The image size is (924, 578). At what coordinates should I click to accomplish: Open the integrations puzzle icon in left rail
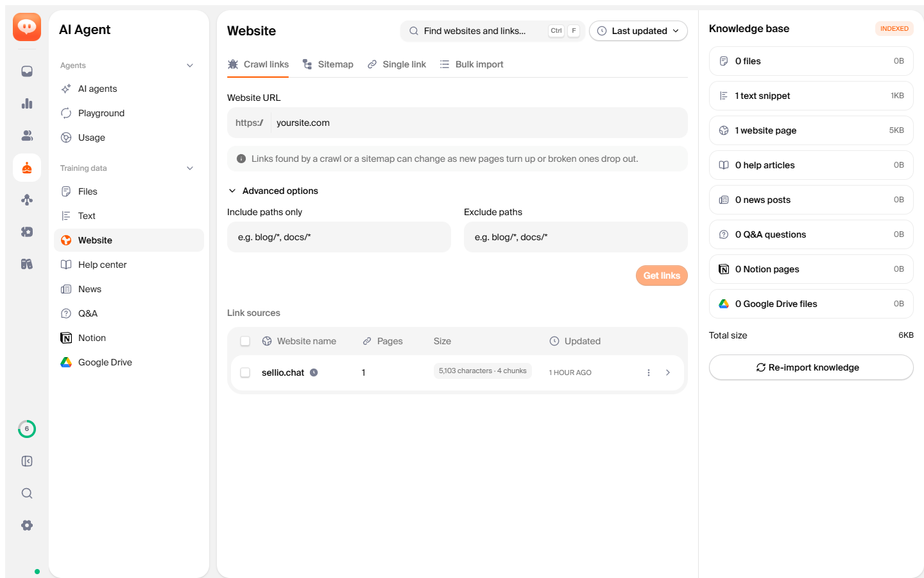pos(27,232)
